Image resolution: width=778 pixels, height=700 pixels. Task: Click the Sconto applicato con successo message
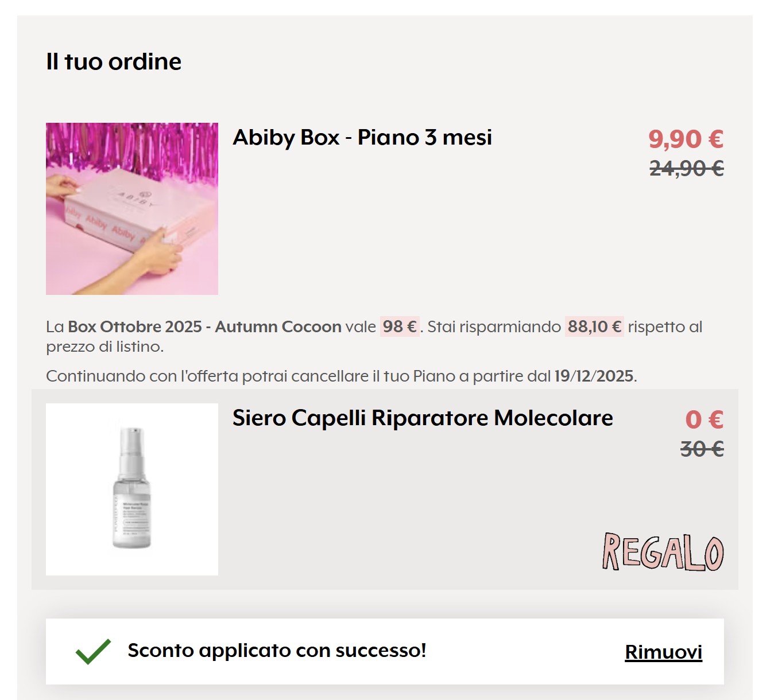point(277,651)
